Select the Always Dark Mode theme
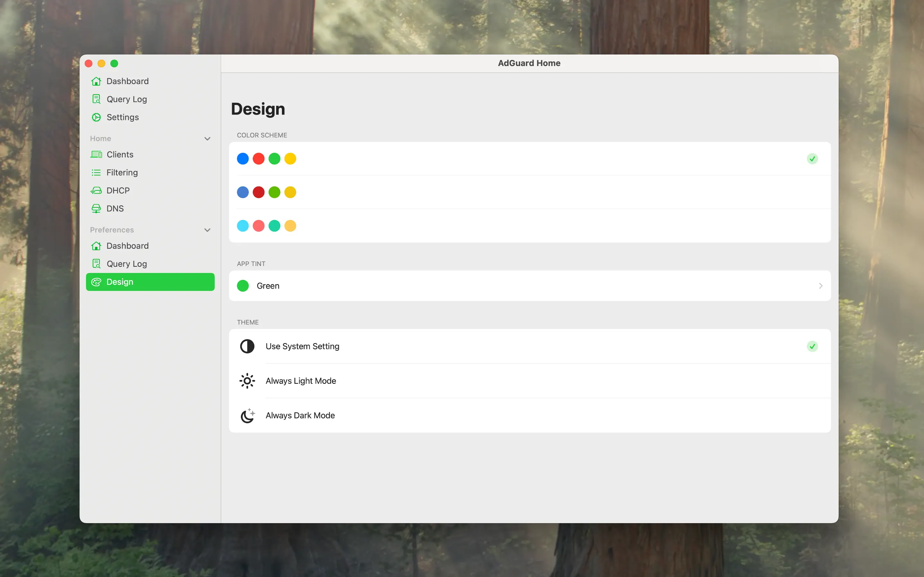Image resolution: width=924 pixels, height=577 pixels. click(x=300, y=415)
